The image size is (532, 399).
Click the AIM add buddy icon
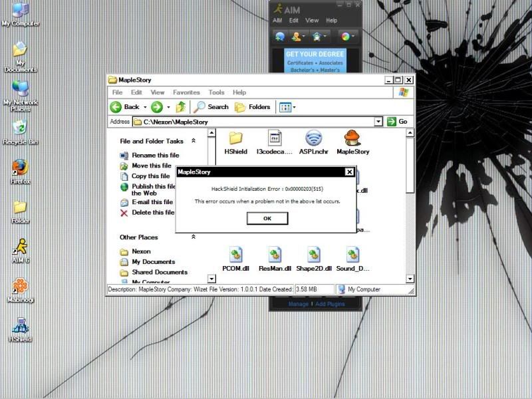coord(280,37)
